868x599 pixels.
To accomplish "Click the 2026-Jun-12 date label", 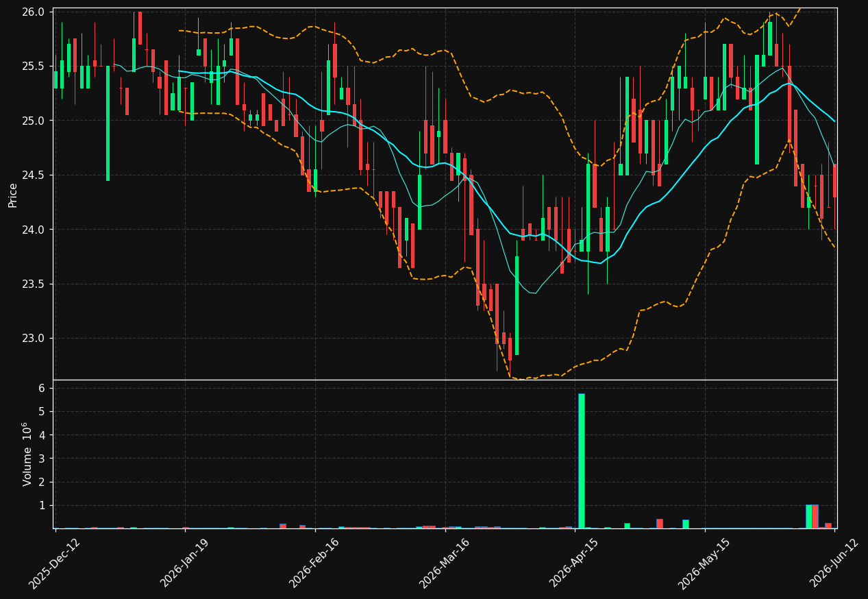I will [x=835, y=563].
